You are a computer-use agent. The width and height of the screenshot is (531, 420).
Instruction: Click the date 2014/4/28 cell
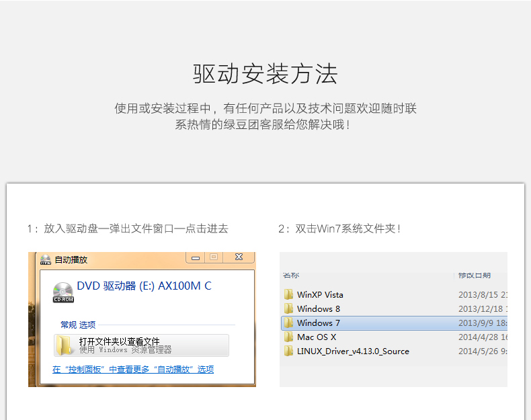click(x=483, y=337)
